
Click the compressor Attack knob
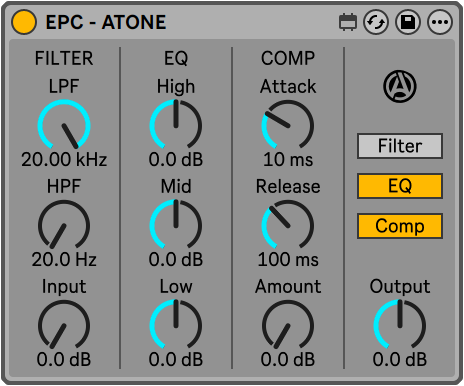pyautogui.click(x=288, y=125)
